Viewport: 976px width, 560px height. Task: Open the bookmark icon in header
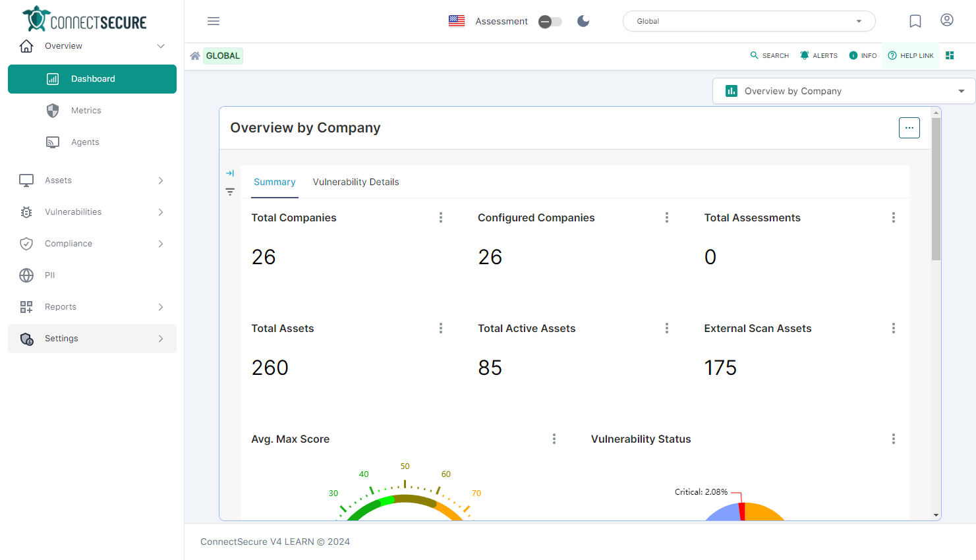point(915,21)
